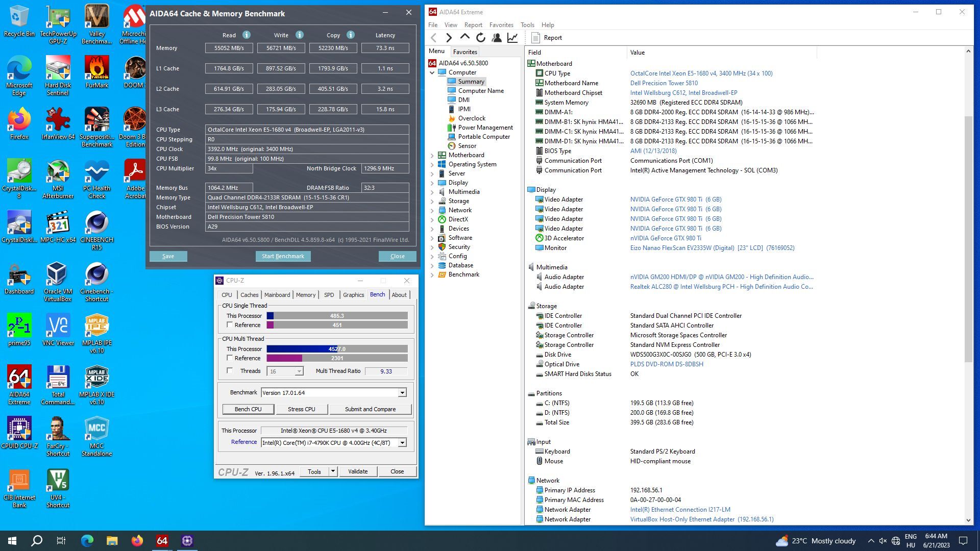980x551 pixels.
Task: Open FurMark desktop icon
Action: coord(96,72)
